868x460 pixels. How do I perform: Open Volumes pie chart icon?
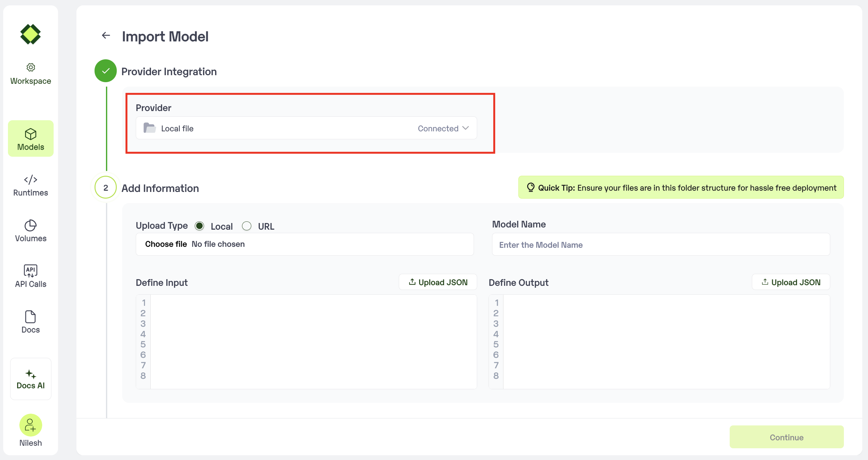(31, 226)
